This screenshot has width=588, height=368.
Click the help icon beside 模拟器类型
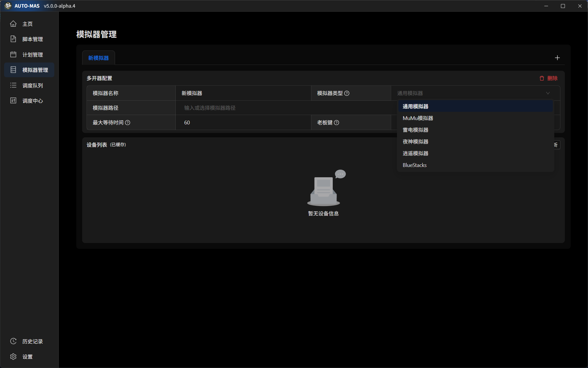pyautogui.click(x=347, y=93)
